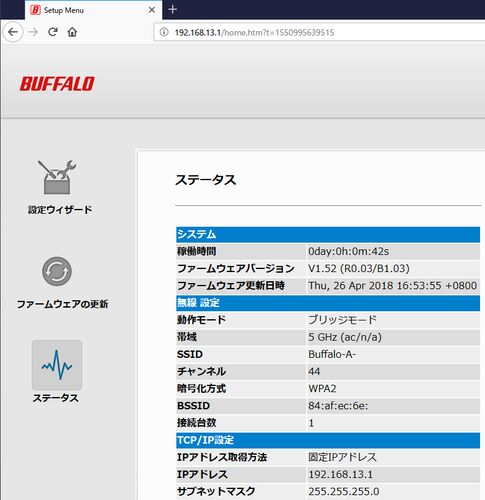Click the SSID value Buffalo-A-
The image size is (485, 500).
click(332, 354)
